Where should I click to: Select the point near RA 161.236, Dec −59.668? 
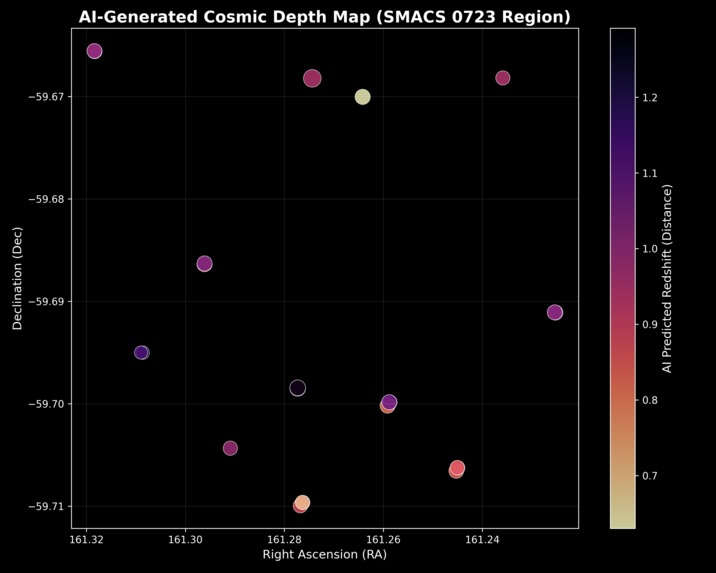coord(502,78)
